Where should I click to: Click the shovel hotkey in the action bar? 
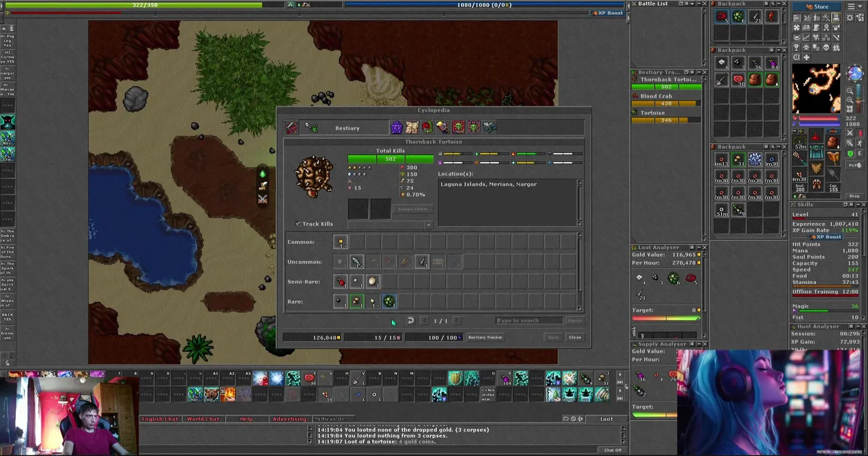358,379
